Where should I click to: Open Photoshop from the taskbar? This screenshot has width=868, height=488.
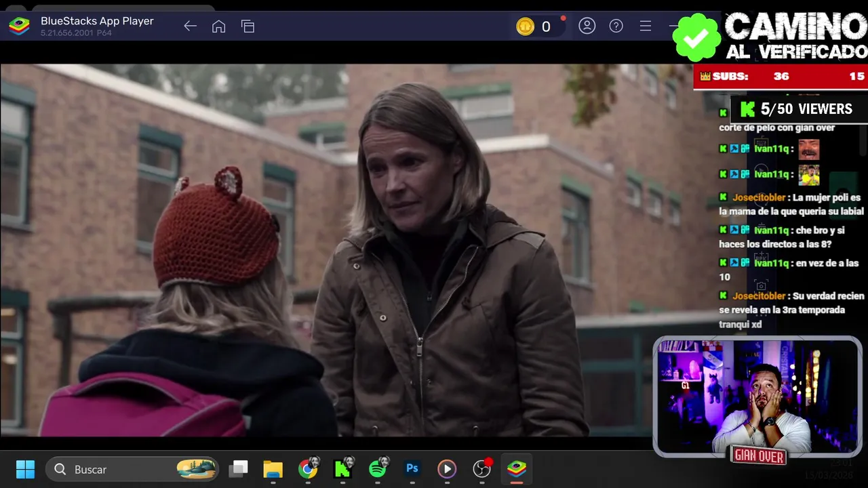[x=412, y=469]
